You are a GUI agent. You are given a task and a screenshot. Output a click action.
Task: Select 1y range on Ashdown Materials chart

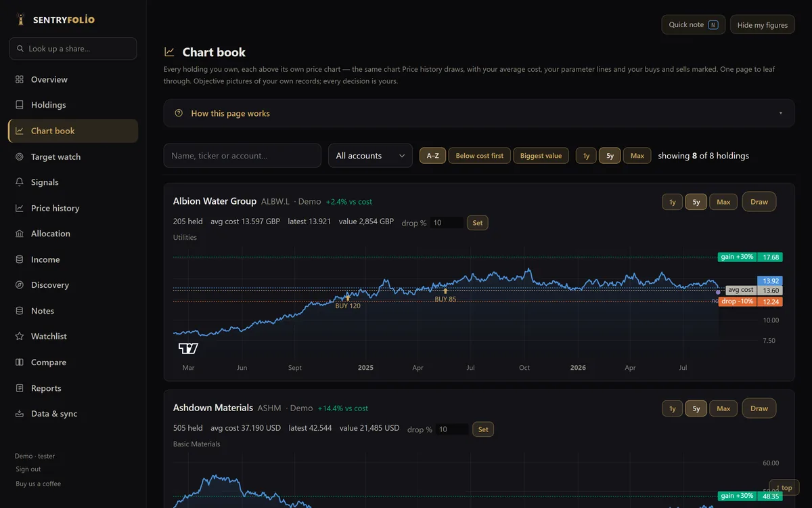(x=673, y=408)
